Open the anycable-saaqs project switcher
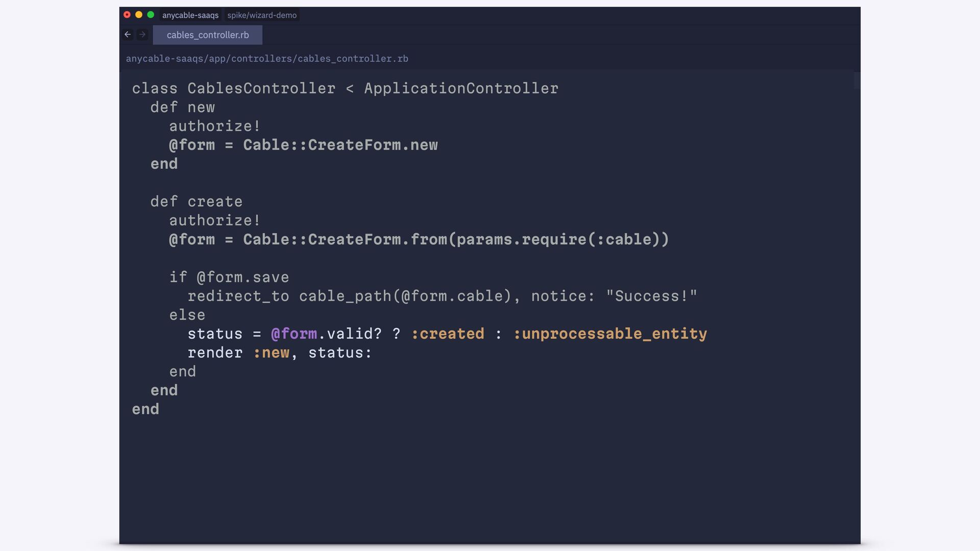The height and width of the screenshot is (551, 980). coord(190,15)
